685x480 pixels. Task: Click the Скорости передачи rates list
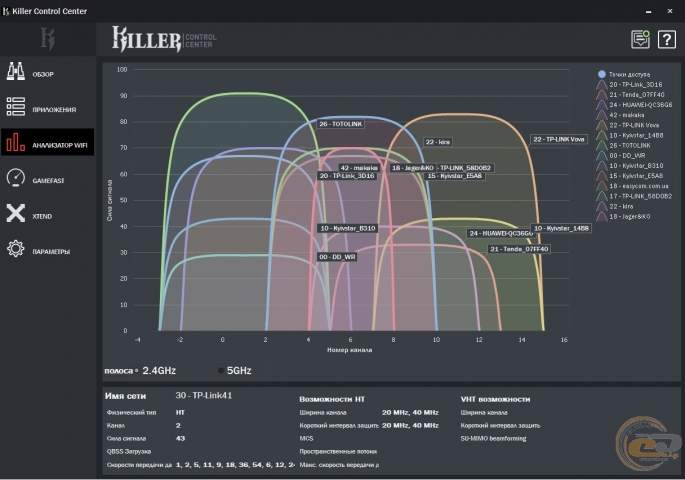point(235,465)
